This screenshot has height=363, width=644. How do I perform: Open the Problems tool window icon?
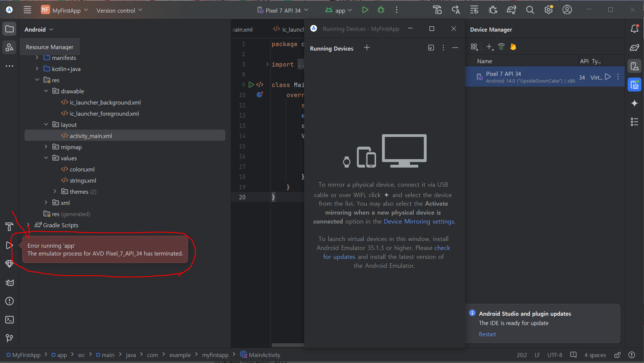tap(9, 301)
